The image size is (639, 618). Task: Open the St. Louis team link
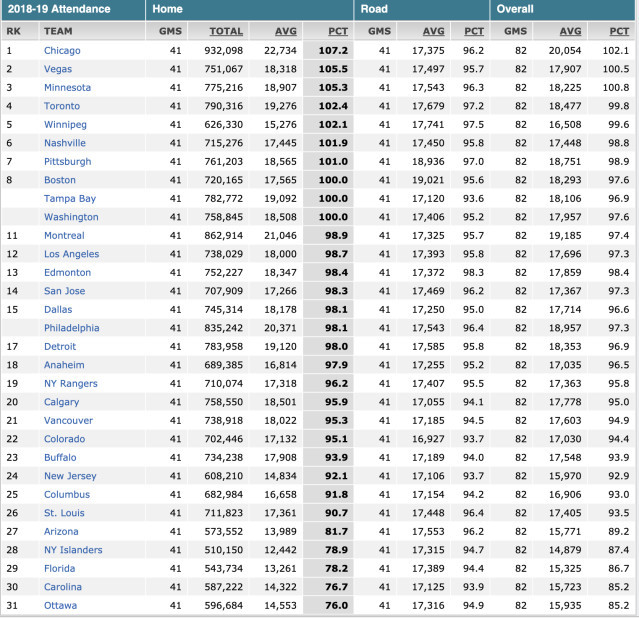[64, 513]
